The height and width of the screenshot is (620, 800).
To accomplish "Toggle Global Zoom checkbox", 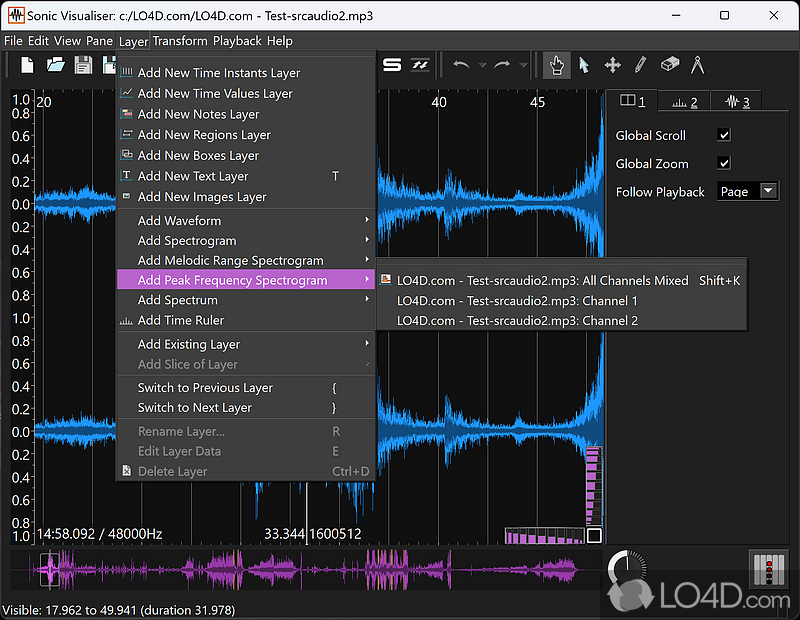I will click(724, 163).
